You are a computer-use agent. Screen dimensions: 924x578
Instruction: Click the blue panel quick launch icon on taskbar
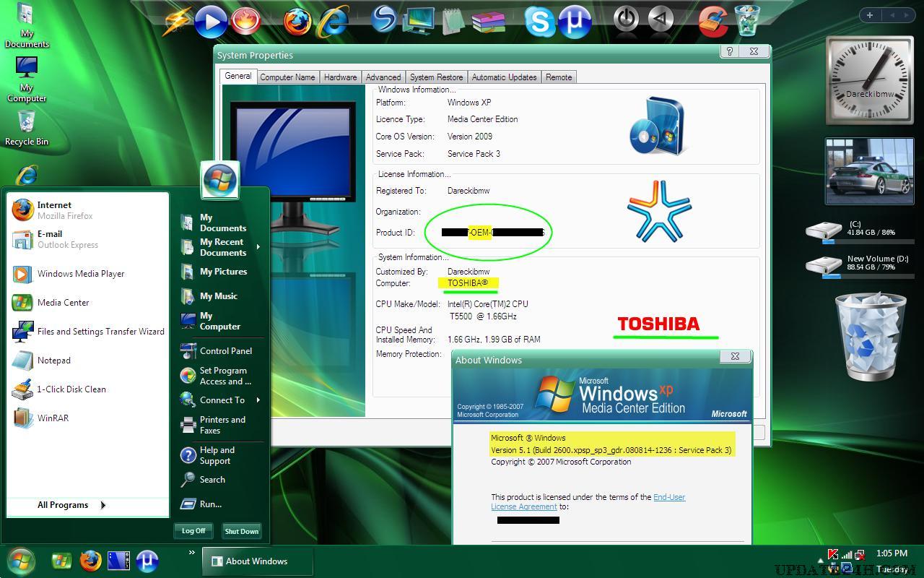[x=118, y=561]
